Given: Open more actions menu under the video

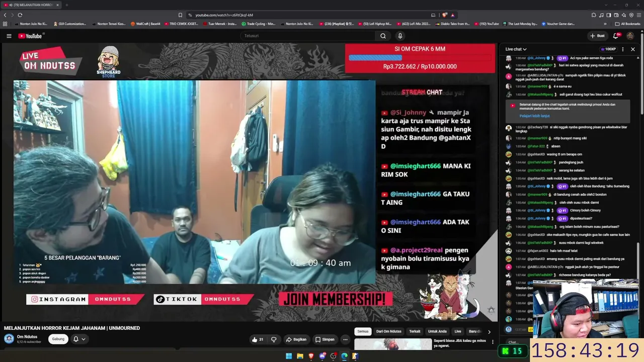Looking at the screenshot, I should [345, 339].
